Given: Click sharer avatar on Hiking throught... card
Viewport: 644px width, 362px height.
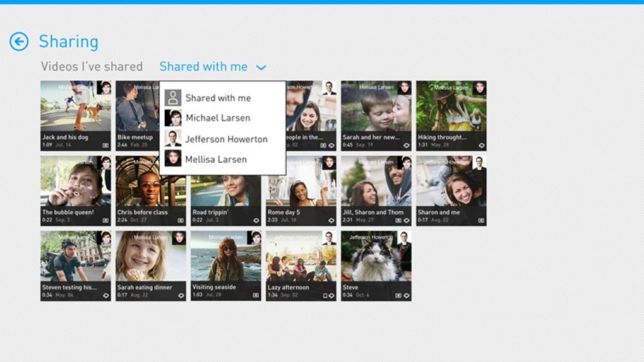Looking at the screenshot, I should [x=480, y=88].
